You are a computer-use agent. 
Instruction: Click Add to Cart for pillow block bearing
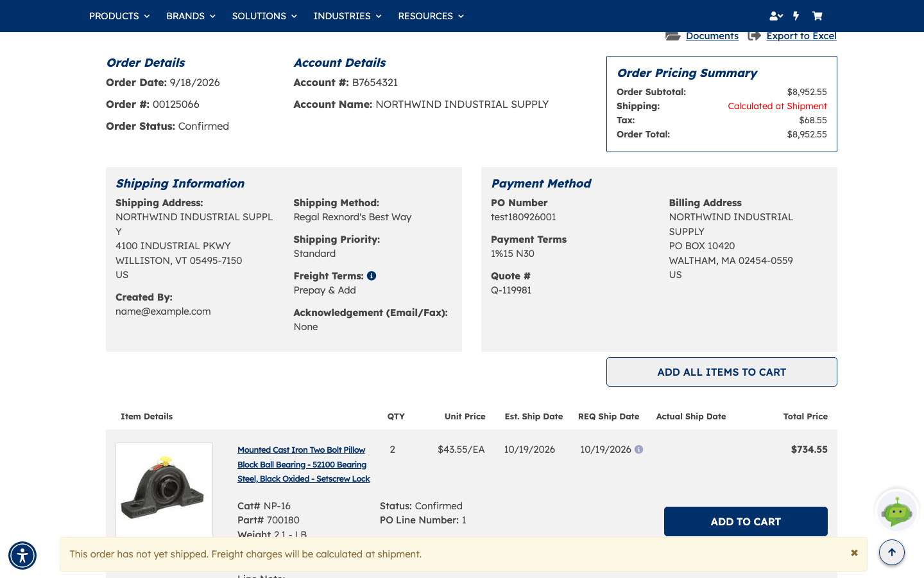(x=746, y=521)
